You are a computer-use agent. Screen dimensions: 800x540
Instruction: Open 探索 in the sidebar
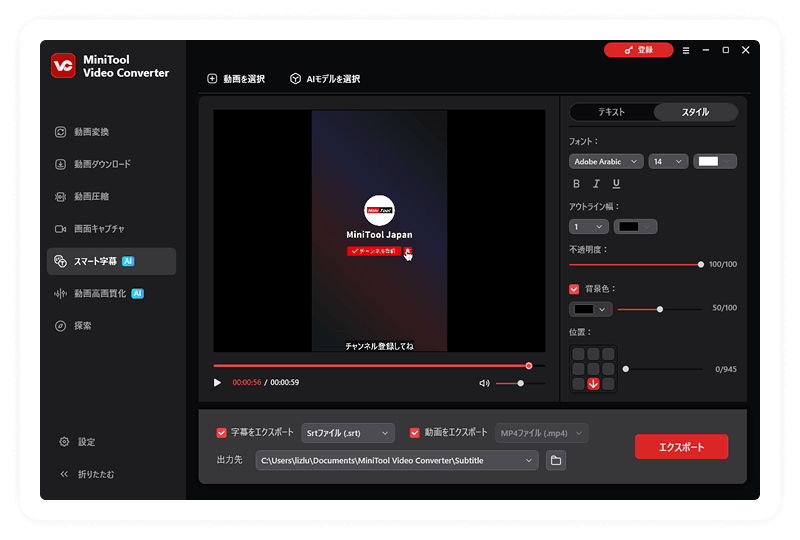point(73,326)
